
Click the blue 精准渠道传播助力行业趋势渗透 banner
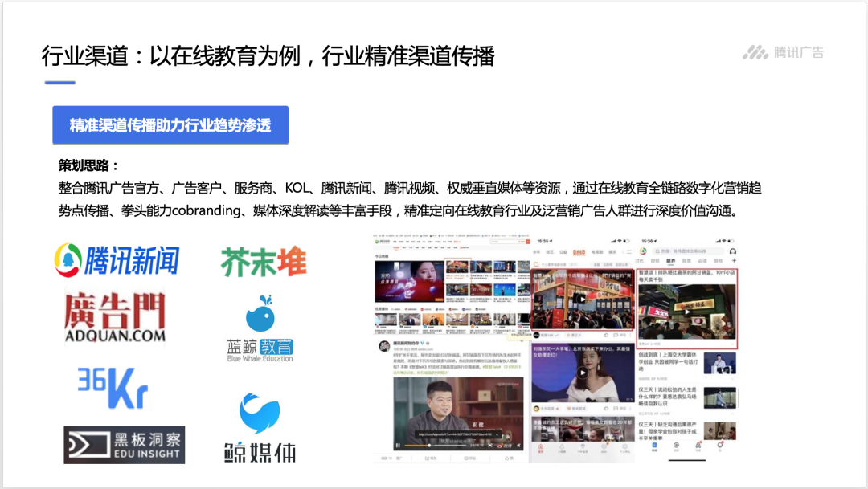tap(170, 125)
